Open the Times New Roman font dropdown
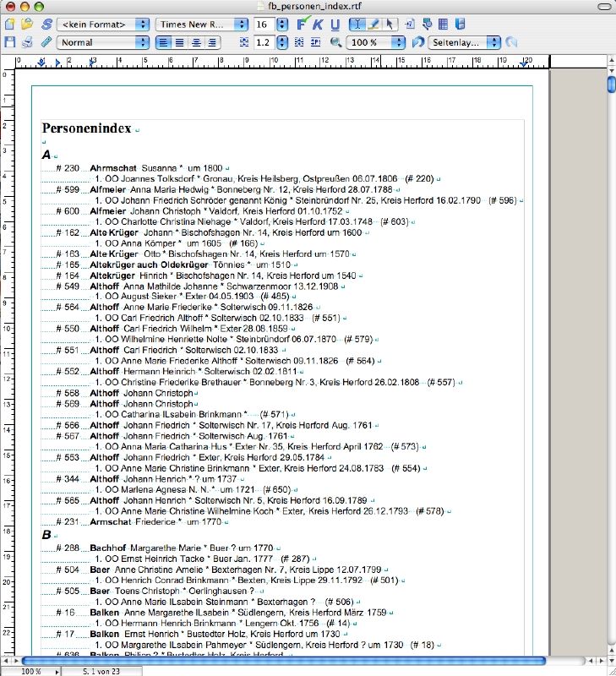Screen dimensions: 616x676 [199, 24]
